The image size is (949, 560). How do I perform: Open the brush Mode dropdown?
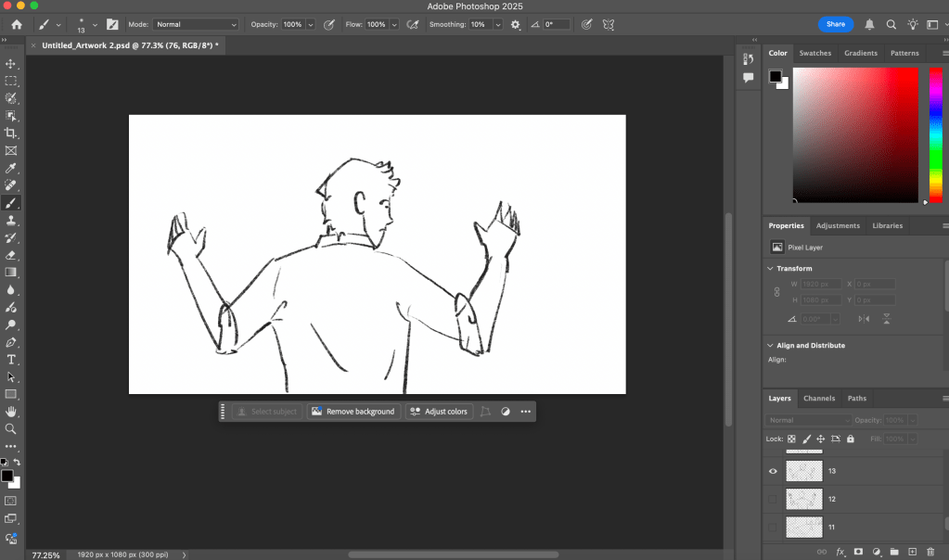click(x=195, y=24)
